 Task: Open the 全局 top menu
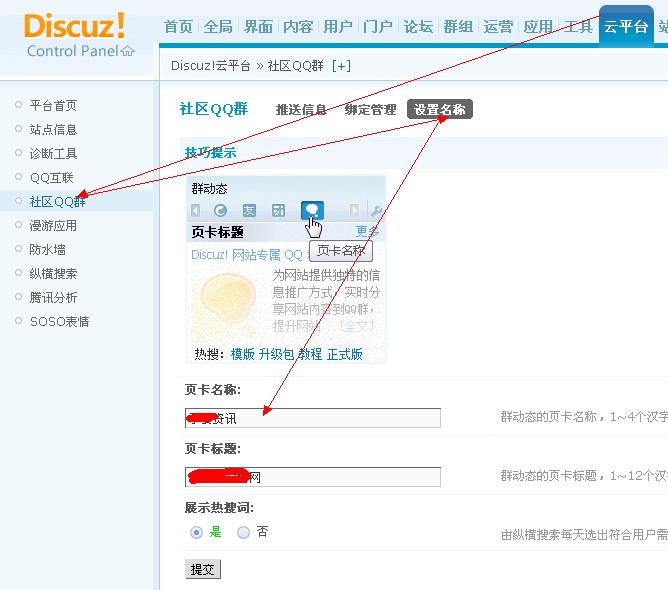click(218, 26)
